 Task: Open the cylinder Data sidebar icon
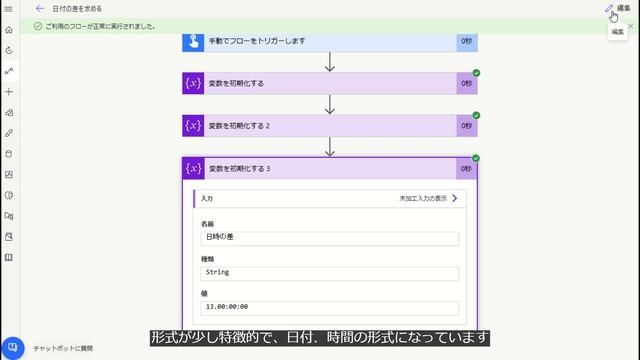click(9, 154)
